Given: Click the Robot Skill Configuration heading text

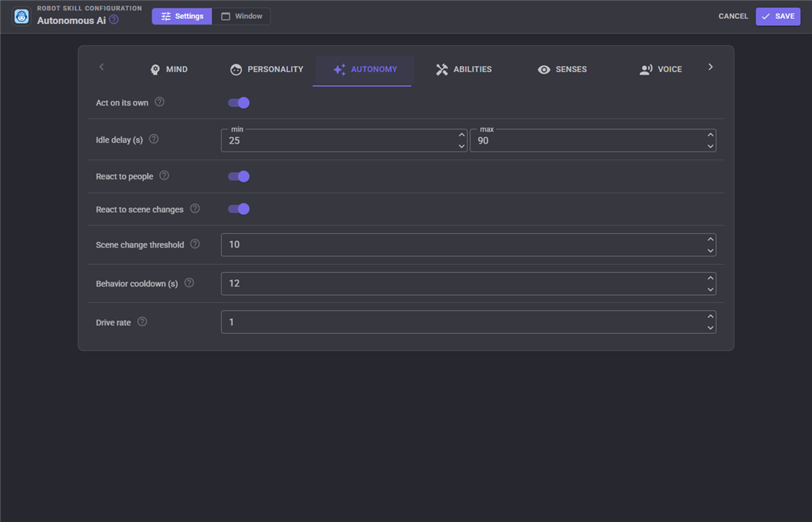Looking at the screenshot, I should point(89,8).
